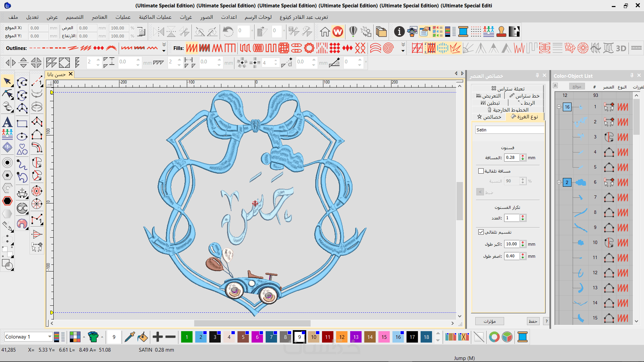644x362 pixels.
Task: Open the Colorway 1 dropdown
Action: (x=50, y=337)
